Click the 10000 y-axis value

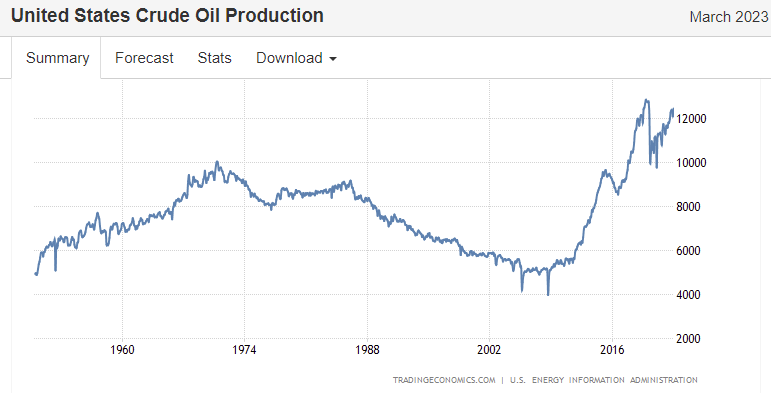coord(691,163)
